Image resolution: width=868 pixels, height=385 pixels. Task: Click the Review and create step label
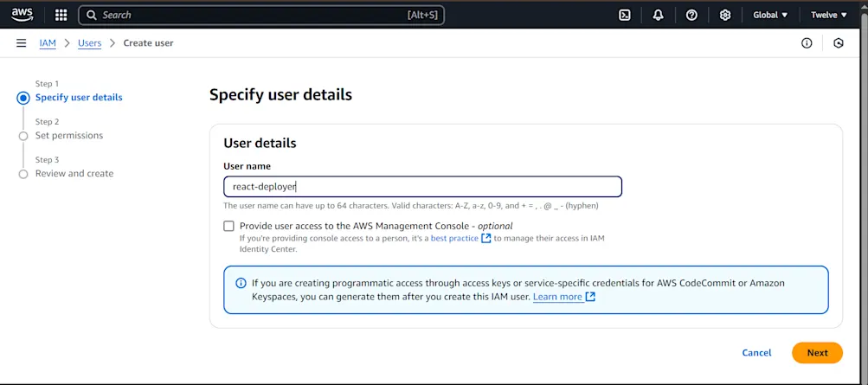(x=74, y=174)
